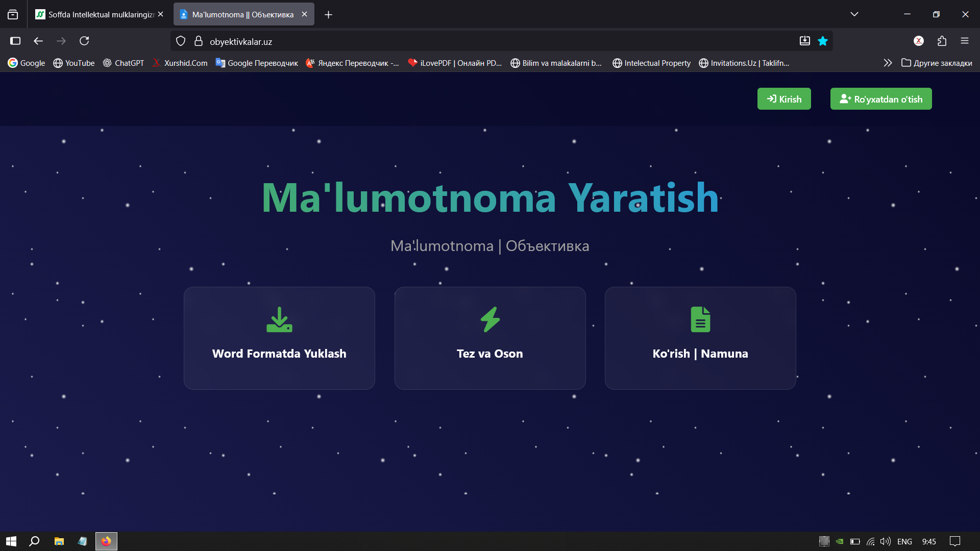This screenshot has width=980, height=551.
Task: Open the Windows Start menu
Action: [11, 541]
